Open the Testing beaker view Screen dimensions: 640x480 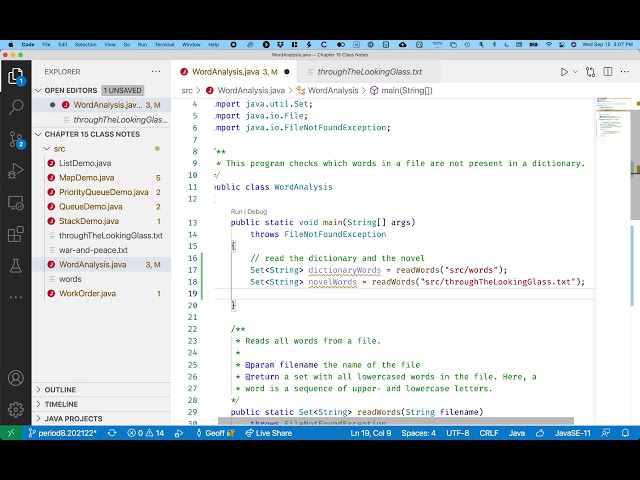16,266
